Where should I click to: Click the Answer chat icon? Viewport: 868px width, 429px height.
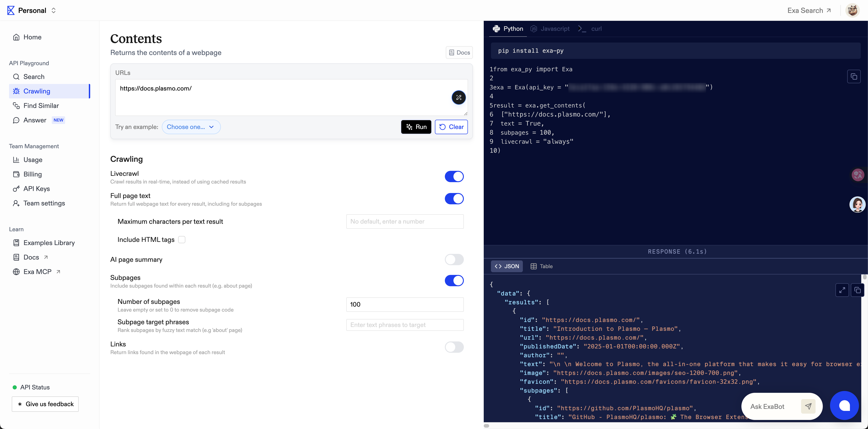click(16, 120)
